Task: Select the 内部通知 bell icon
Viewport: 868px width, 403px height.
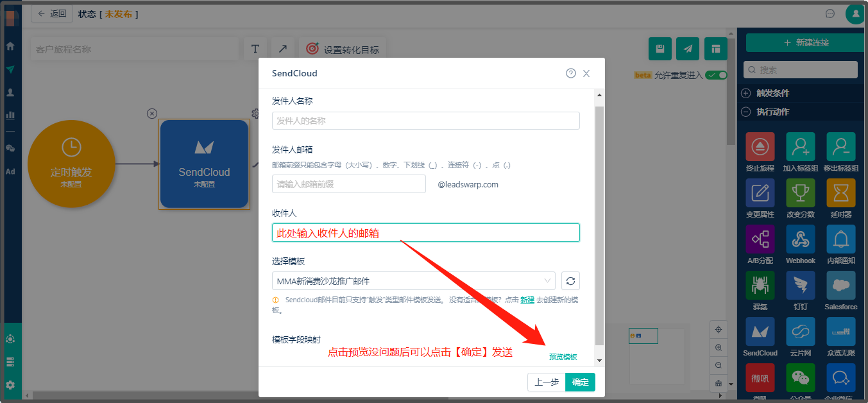Action: [x=841, y=239]
